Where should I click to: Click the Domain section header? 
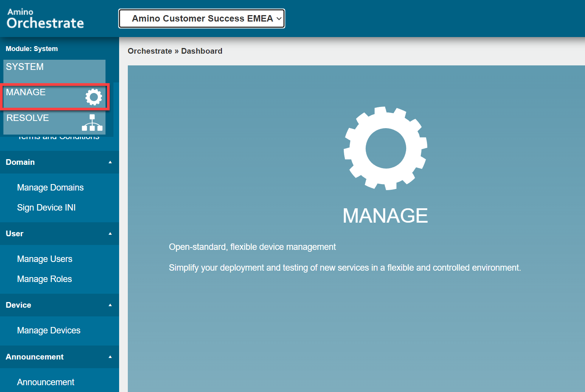[59, 162]
